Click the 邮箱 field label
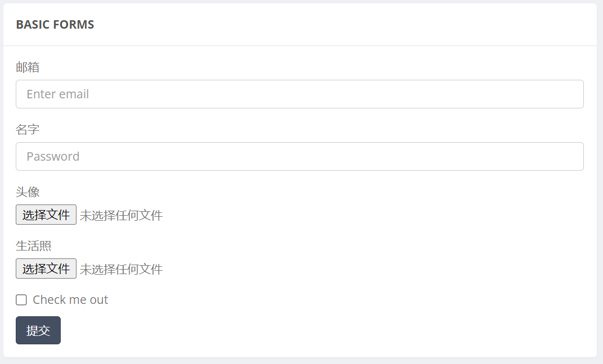This screenshot has height=364, width=603. point(28,67)
